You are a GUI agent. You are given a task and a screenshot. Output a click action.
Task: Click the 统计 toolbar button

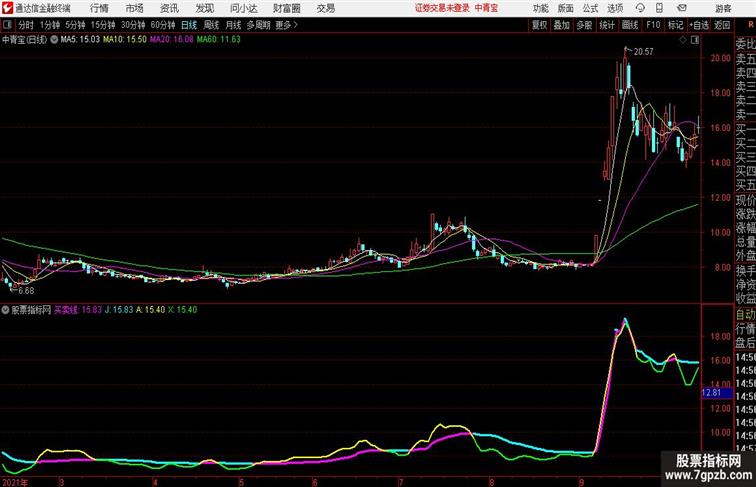tap(607, 25)
